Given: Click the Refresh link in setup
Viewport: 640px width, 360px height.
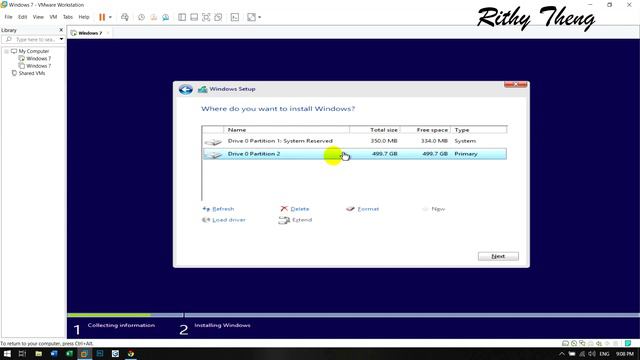Looking at the screenshot, I should point(223,209).
